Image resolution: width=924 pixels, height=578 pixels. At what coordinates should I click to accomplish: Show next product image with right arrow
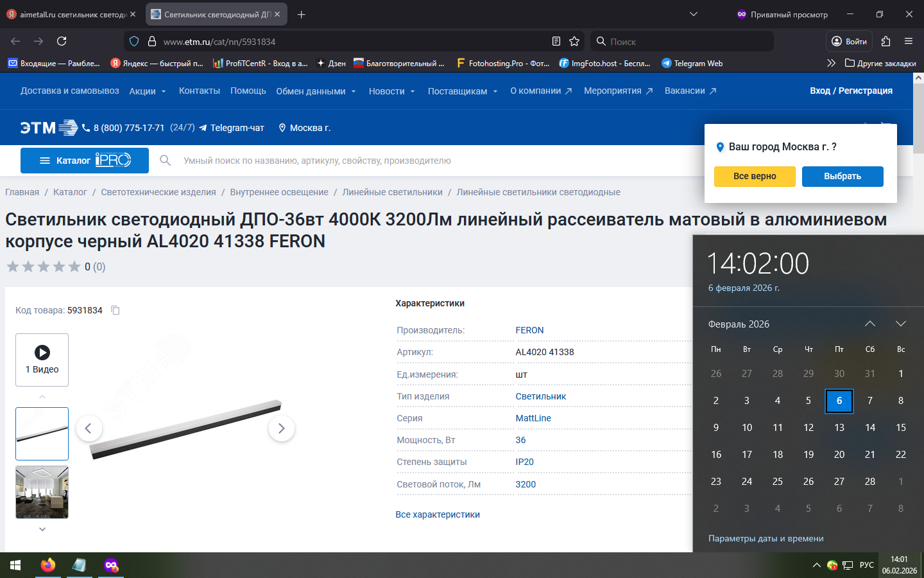click(281, 428)
